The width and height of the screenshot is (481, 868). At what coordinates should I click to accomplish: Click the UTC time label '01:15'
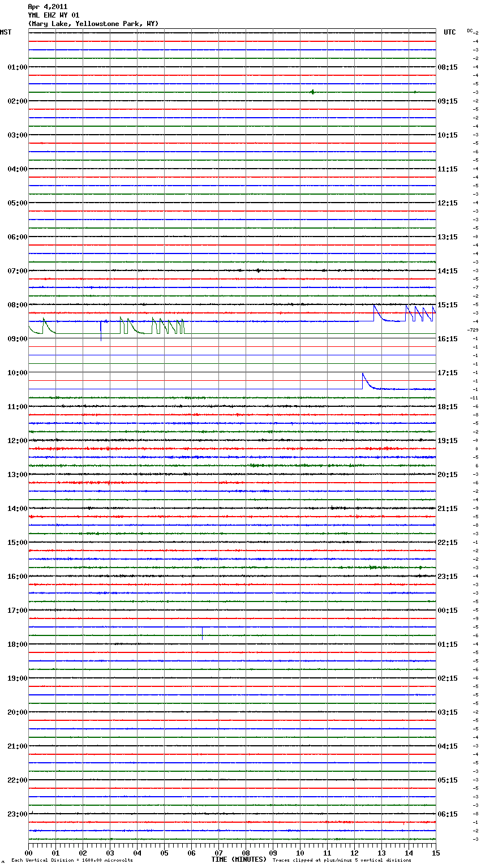click(448, 644)
